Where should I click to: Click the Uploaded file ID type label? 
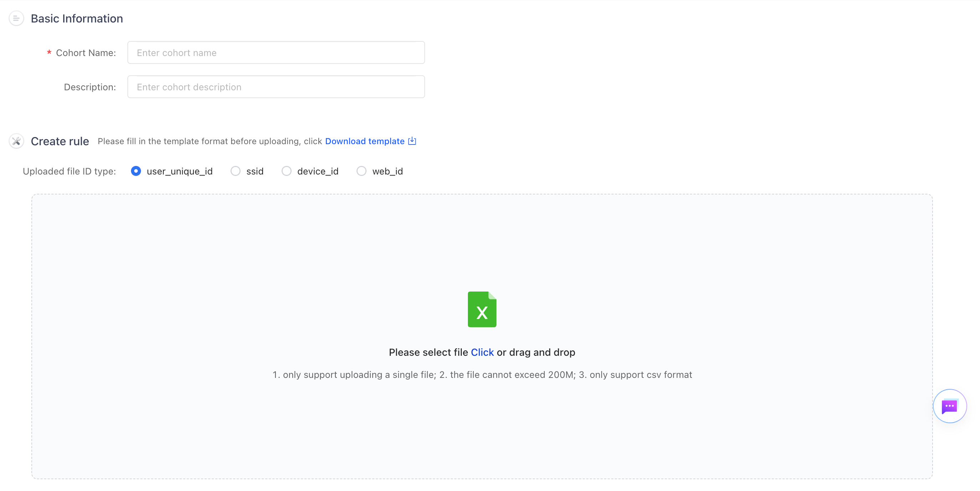pyautogui.click(x=69, y=171)
